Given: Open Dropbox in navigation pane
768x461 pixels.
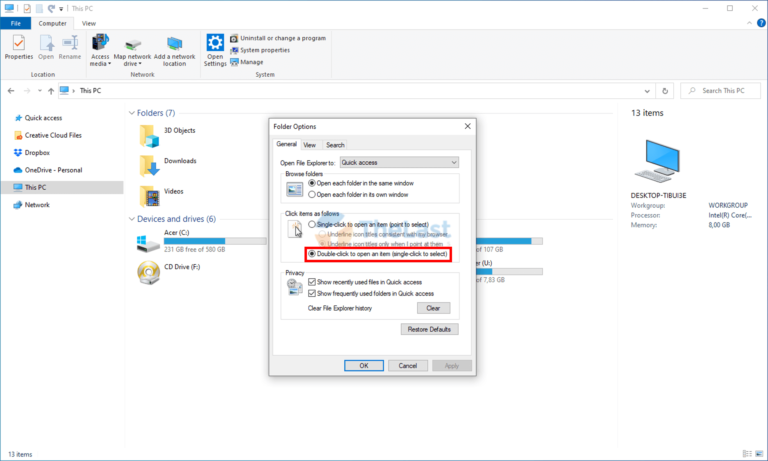Looking at the screenshot, I should [32, 153].
